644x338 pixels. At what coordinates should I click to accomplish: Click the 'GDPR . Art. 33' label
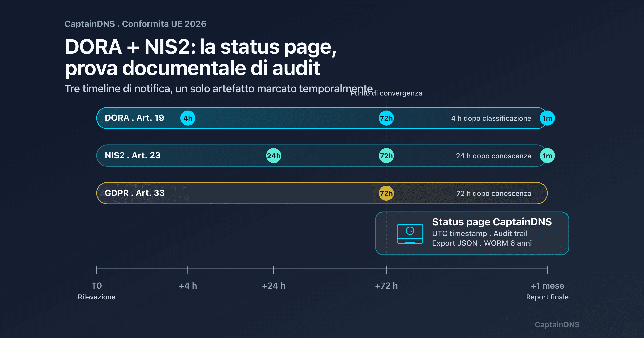(135, 193)
